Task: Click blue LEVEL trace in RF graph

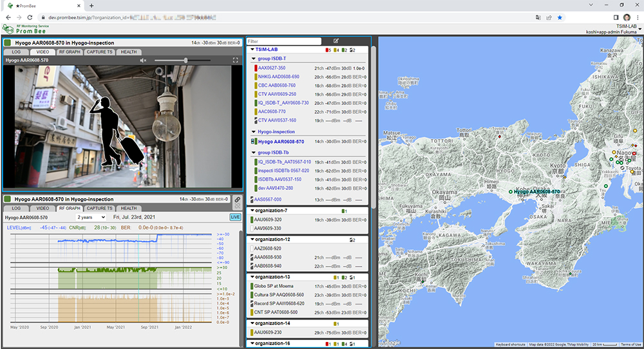Action: [107, 241]
